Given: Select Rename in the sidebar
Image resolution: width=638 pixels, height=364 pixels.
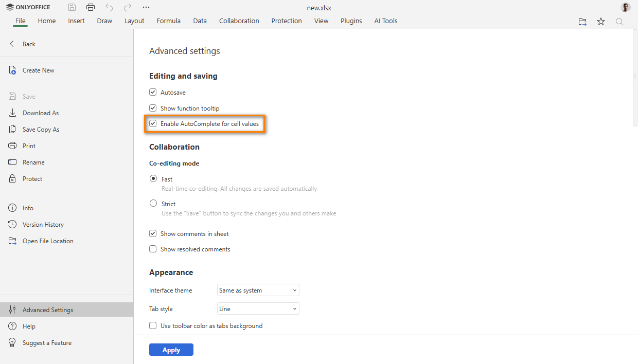Looking at the screenshot, I should coord(67,162).
